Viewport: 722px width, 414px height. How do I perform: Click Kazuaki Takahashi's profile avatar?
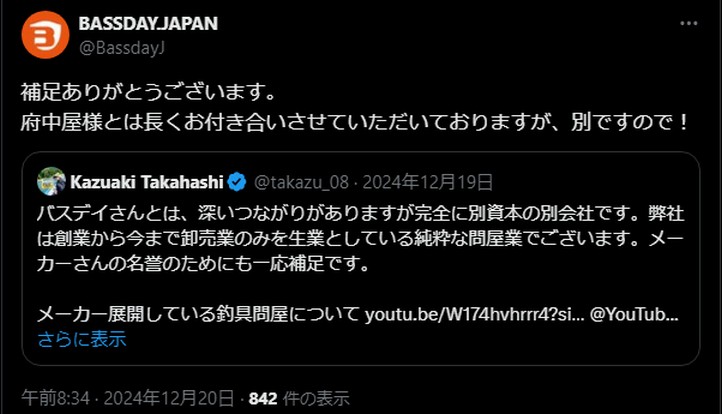[52, 181]
